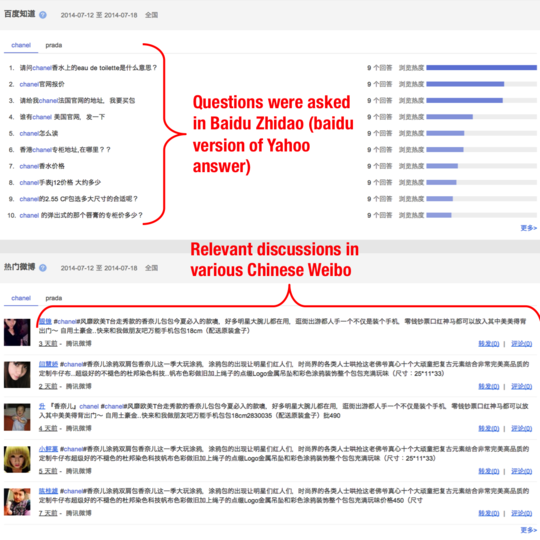Click 转发(0) on the 3天前 post
The width and height of the screenshot is (540, 540).
489,344
